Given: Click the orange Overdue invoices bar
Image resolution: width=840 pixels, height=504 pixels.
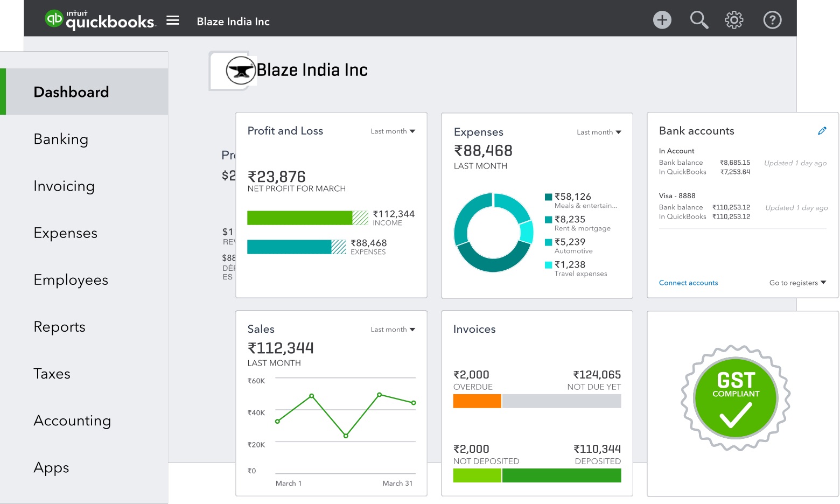Looking at the screenshot, I should [477, 401].
